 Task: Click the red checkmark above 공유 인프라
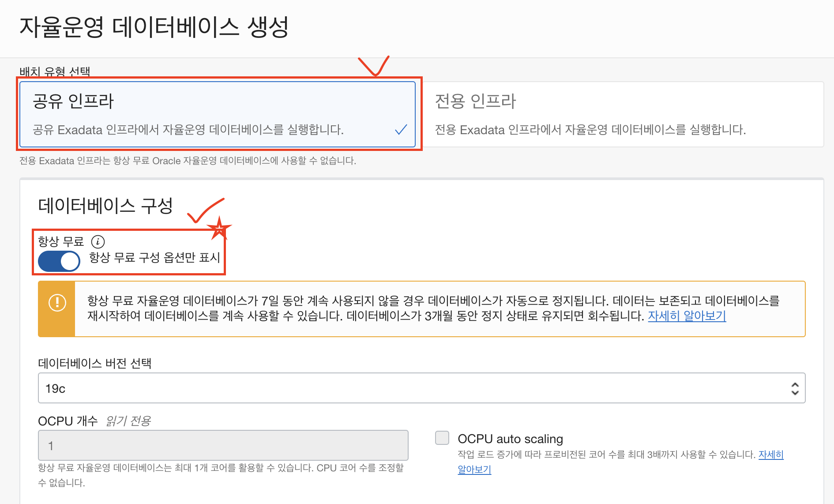[374, 66]
